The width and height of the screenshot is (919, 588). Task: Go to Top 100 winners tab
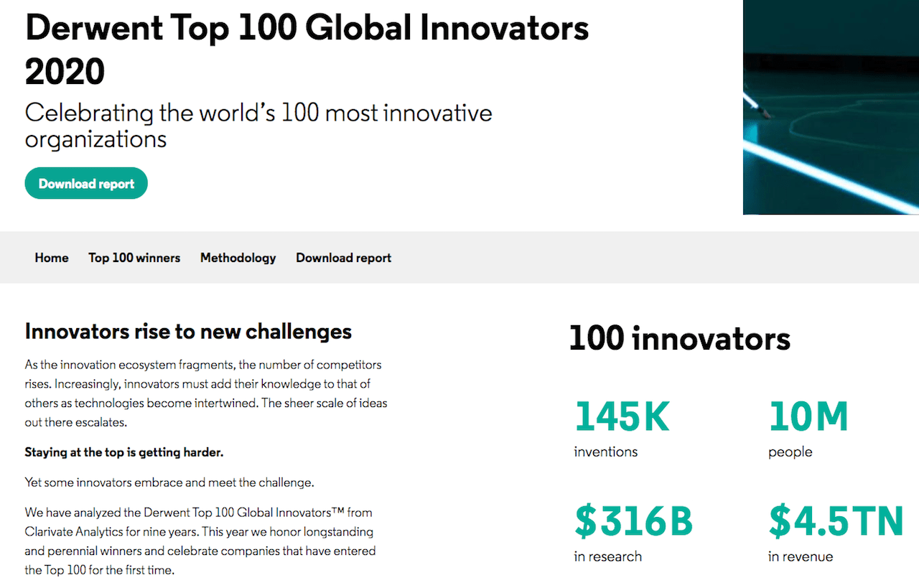pos(134,258)
